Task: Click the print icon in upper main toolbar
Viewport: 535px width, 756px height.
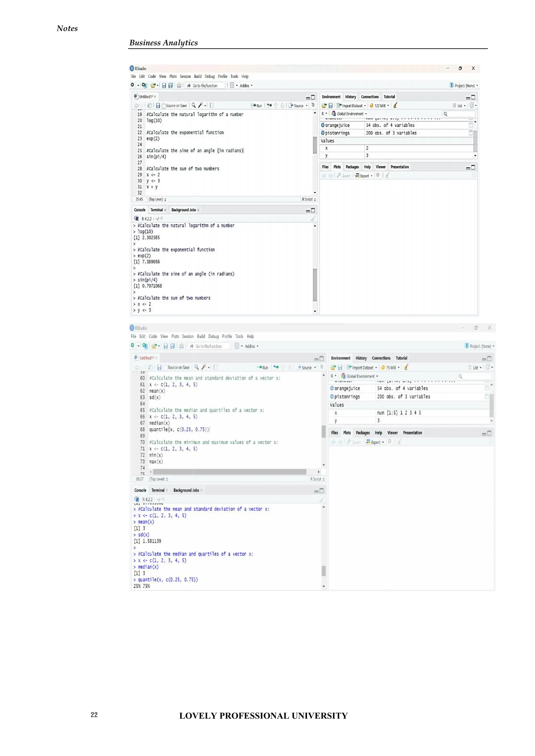Action: pos(179,85)
